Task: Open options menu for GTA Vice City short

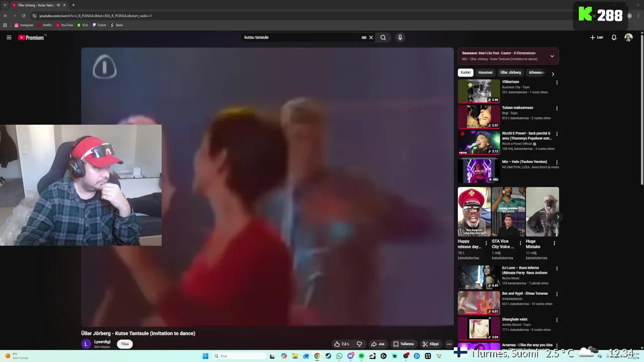Action: (520, 243)
